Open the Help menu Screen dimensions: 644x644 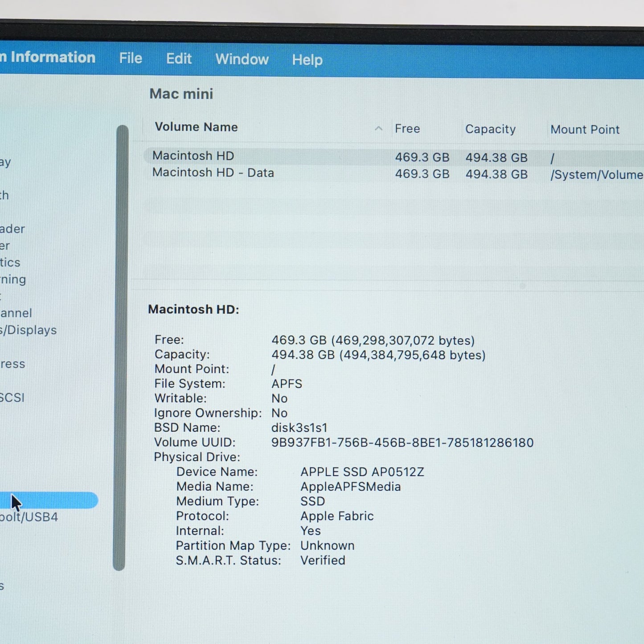point(307,60)
